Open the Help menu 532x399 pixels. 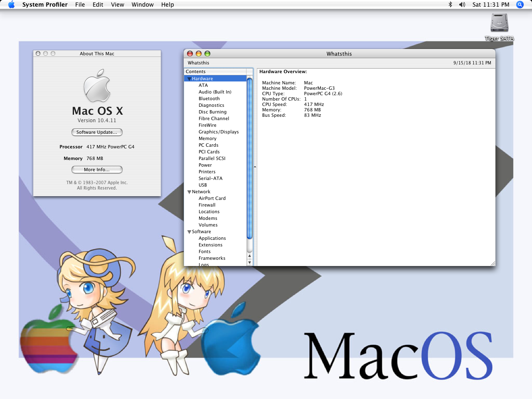tap(167, 5)
